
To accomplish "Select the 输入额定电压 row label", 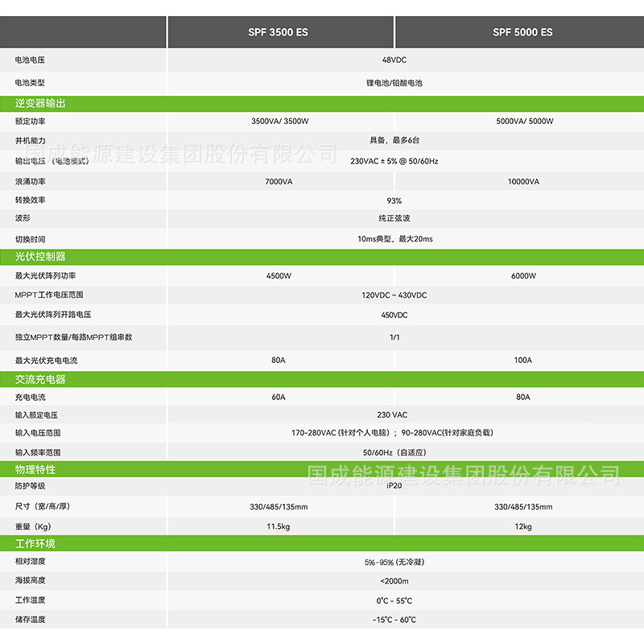I will [x=36, y=415].
